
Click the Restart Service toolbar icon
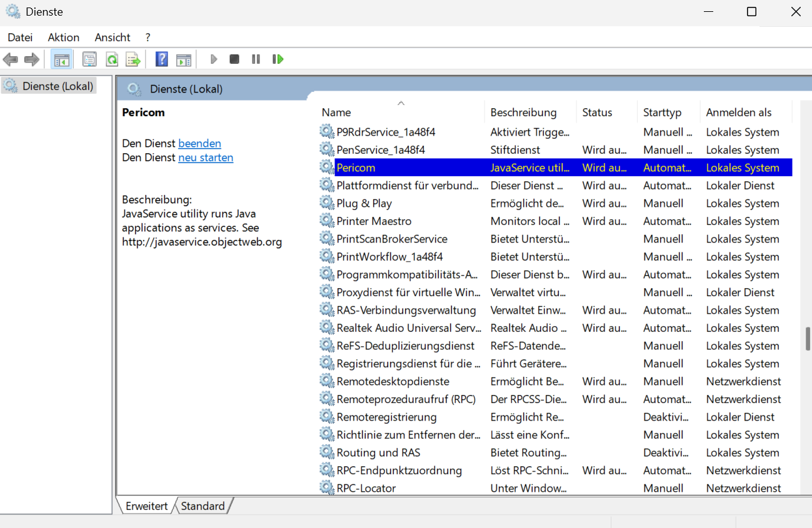278,59
